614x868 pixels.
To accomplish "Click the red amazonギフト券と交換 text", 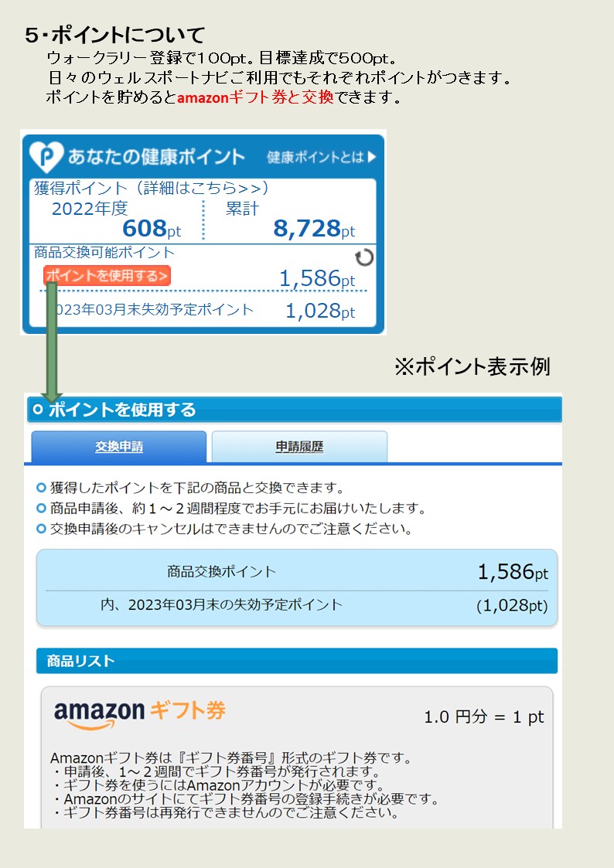I will [x=255, y=98].
